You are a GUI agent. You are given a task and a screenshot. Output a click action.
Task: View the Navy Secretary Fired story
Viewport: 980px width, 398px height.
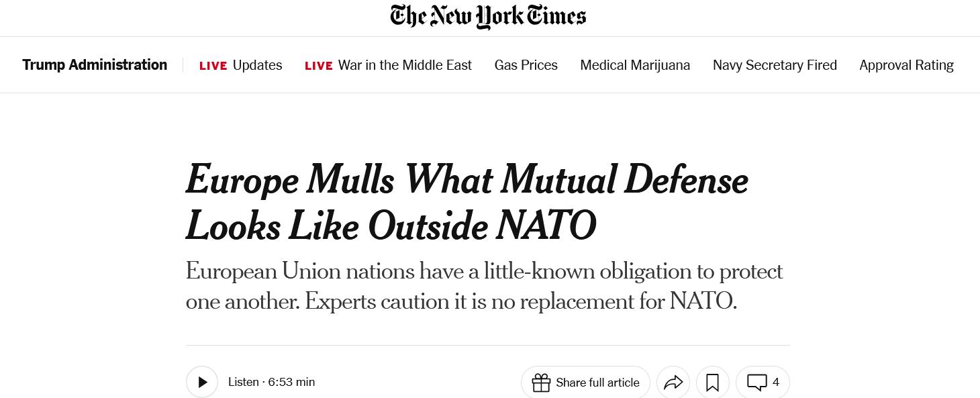tap(775, 65)
